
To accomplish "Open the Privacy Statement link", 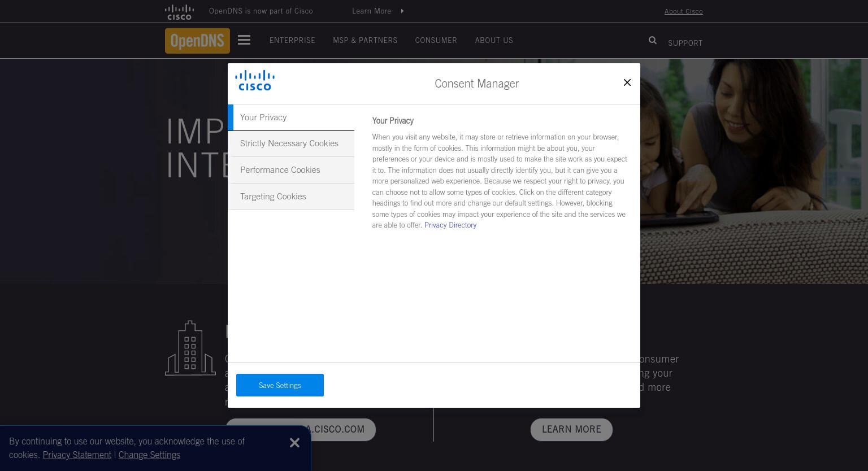I will pos(77,455).
